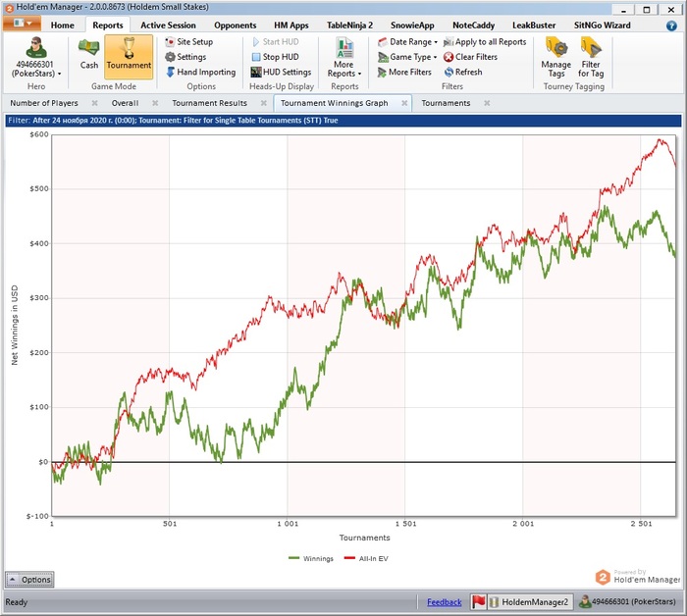The image size is (687, 616).
Task: Click the 494666301 (PokerStars) status bar player
Action: click(627, 602)
